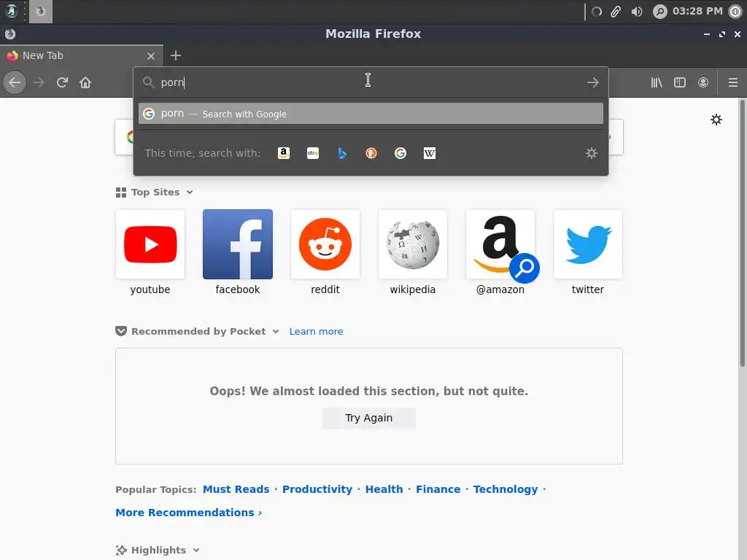Open the Learn more link
The image size is (747, 560).
coord(316,332)
